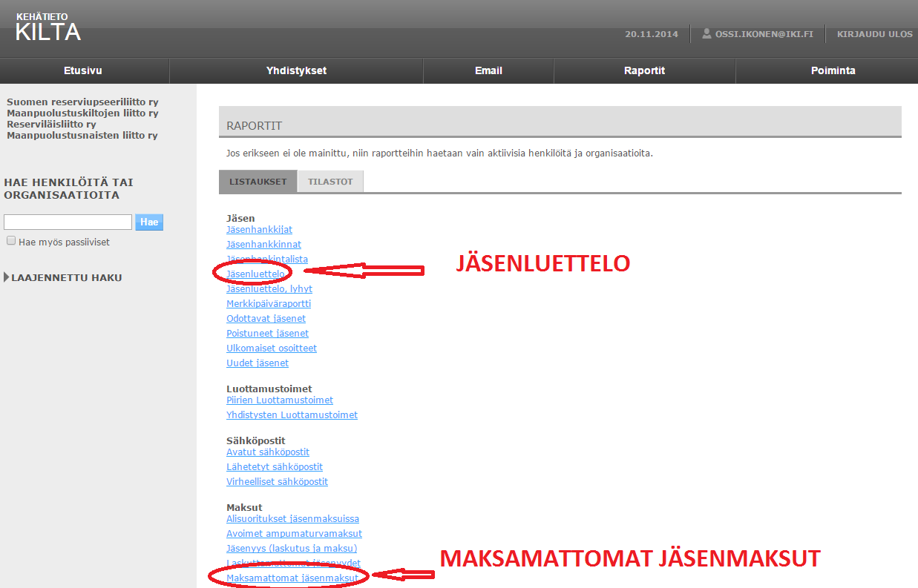The width and height of the screenshot is (918, 588).
Task: Open Jäsenluettelo, lyhyt report
Action: pyautogui.click(x=269, y=289)
